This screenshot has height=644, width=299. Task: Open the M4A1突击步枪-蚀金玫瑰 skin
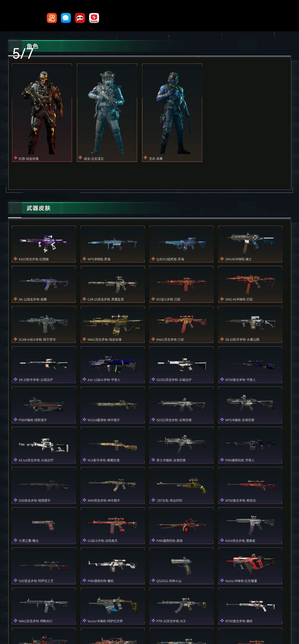113,324
